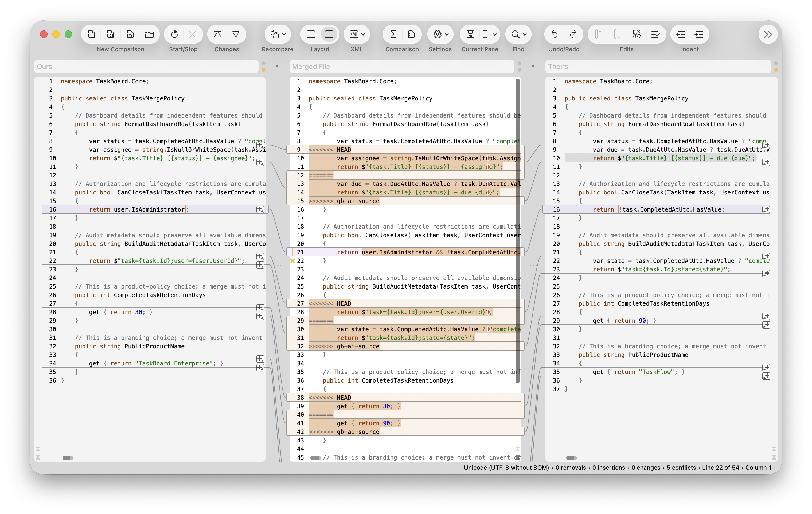The width and height of the screenshot is (812, 514).
Task: Open the Recompare dropdown
Action: [x=278, y=34]
